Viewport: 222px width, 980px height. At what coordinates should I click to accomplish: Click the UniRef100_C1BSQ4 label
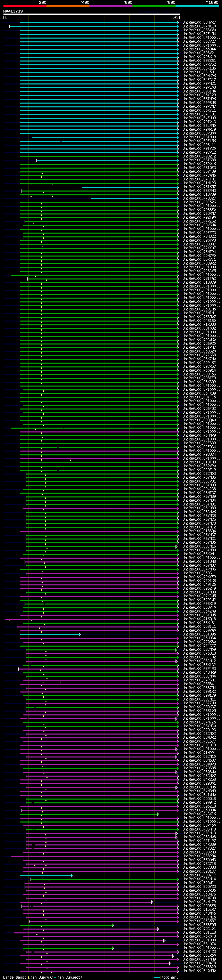pyautogui.click(x=199, y=531)
